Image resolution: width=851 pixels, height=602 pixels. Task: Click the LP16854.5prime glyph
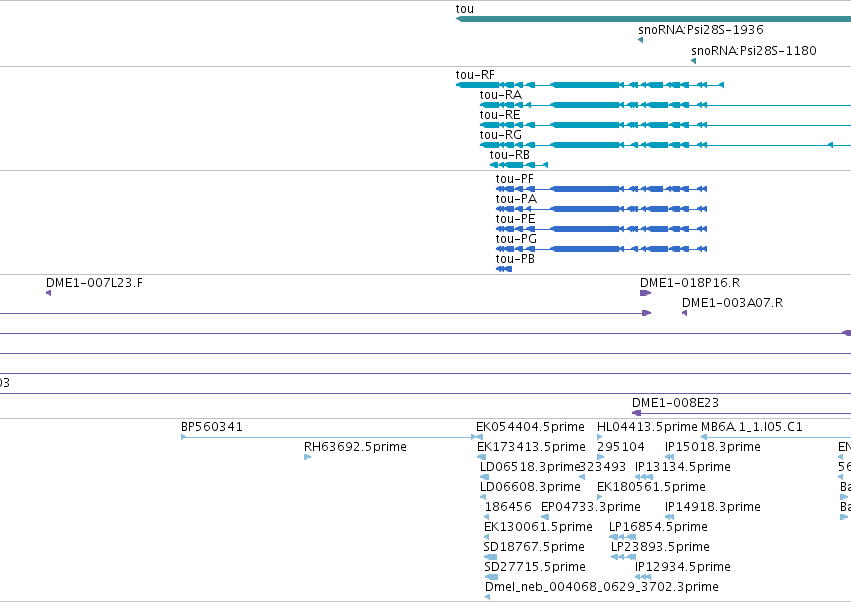[x=623, y=537]
